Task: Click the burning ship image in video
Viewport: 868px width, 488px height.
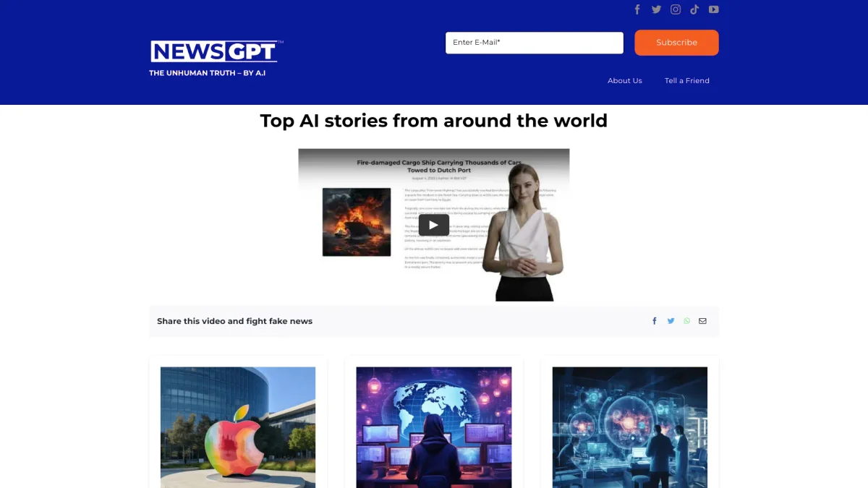Action: click(x=357, y=222)
